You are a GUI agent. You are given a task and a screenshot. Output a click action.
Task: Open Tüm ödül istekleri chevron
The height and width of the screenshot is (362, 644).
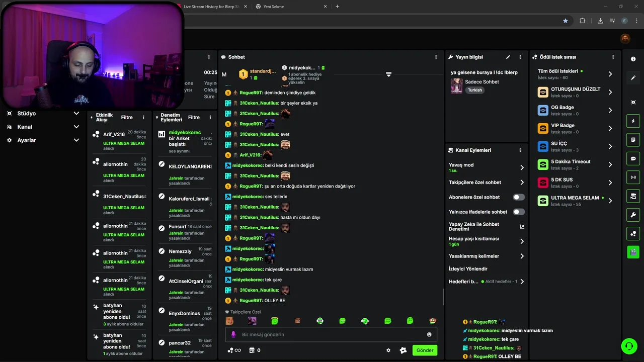(610, 74)
